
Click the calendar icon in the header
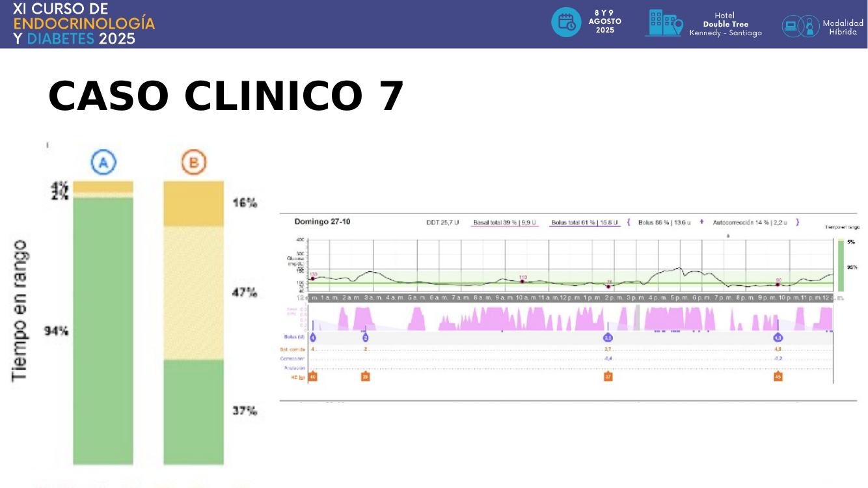566,22
